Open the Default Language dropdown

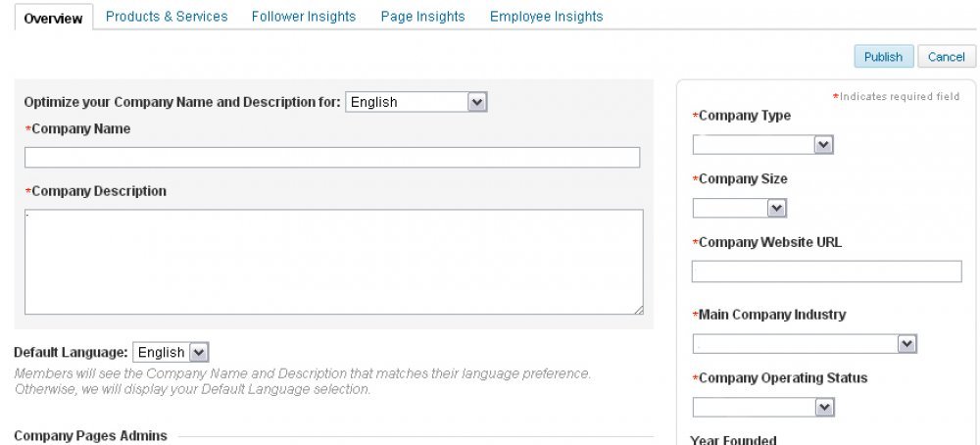tap(171, 352)
